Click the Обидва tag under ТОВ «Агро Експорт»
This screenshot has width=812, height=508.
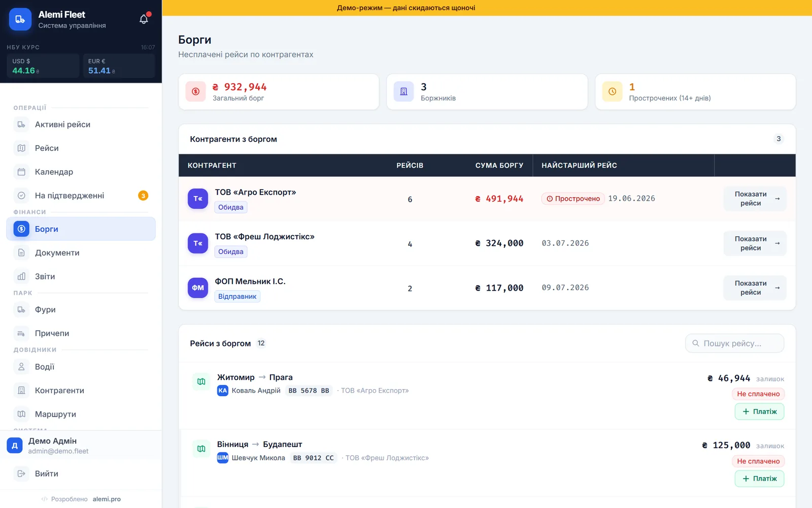click(x=231, y=207)
